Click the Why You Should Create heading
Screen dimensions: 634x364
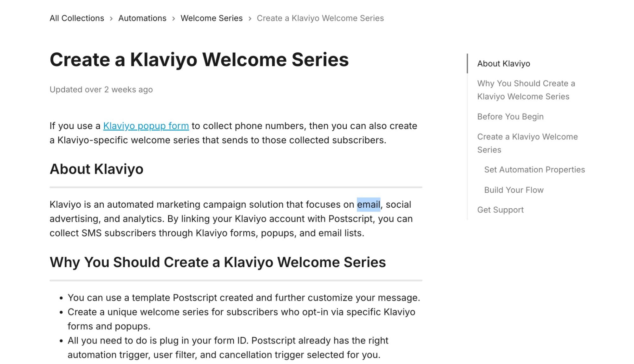pyautogui.click(x=218, y=262)
